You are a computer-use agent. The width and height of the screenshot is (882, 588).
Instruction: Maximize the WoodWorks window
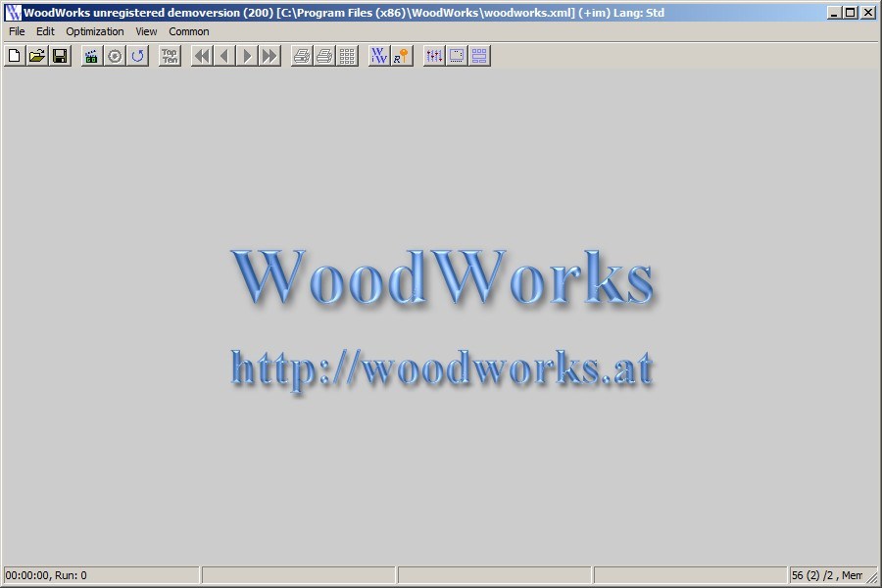click(851, 13)
